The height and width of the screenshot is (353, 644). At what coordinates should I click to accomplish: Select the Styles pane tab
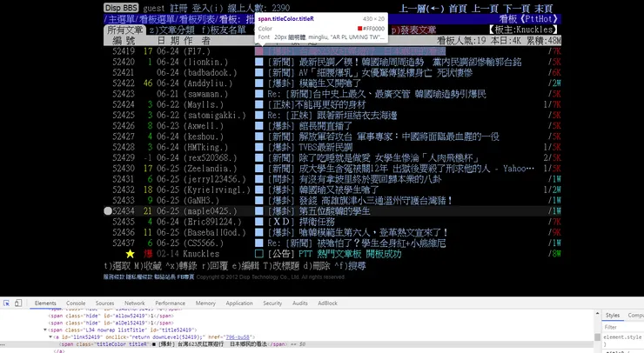[x=613, y=316]
